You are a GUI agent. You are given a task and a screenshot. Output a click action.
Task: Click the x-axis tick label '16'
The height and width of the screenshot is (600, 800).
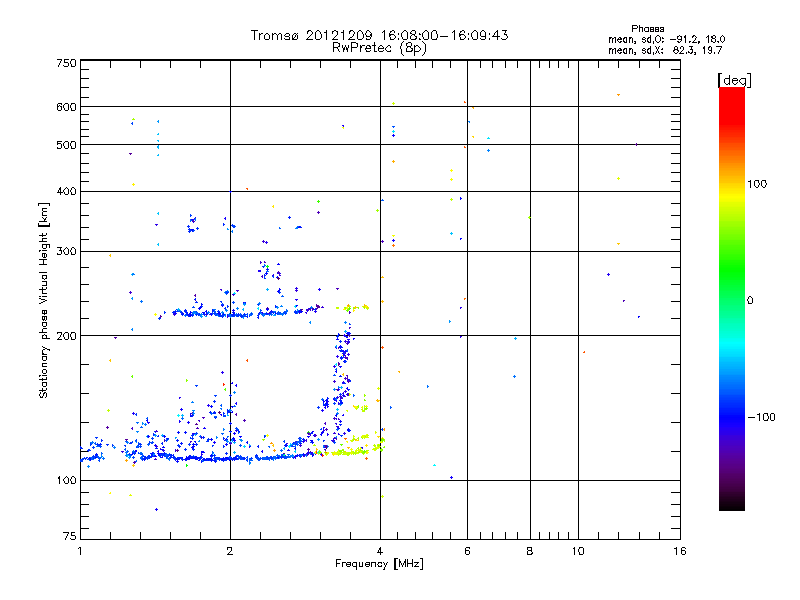pos(680,551)
